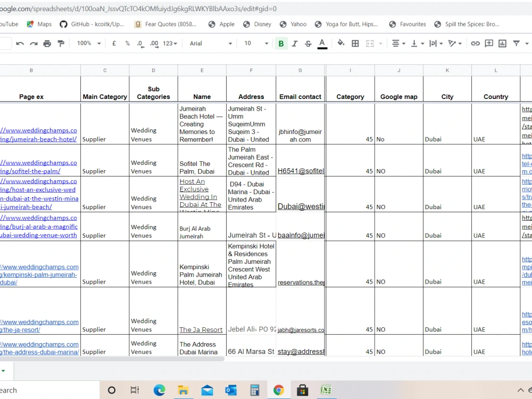Viewport: 532px width, 399px height.
Task: Select the Google map header cell
Action: pyautogui.click(x=398, y=89)
